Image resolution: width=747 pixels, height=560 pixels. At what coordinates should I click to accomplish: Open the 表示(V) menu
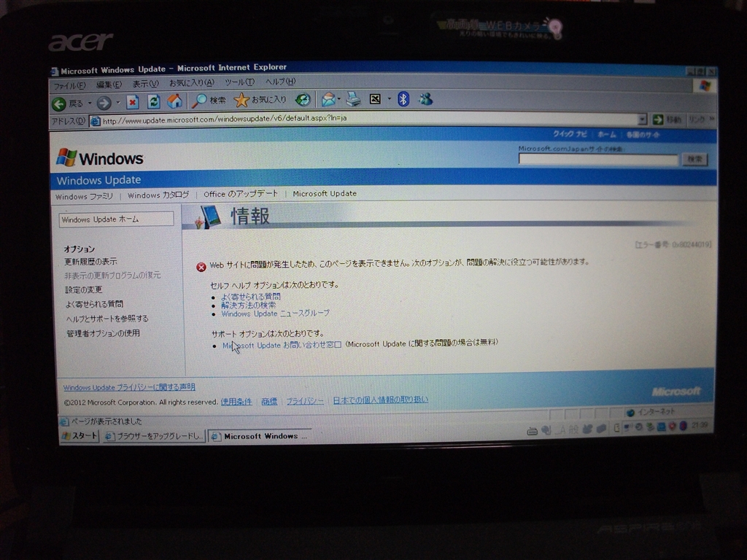pyautogui.click(x=145, y=85)
